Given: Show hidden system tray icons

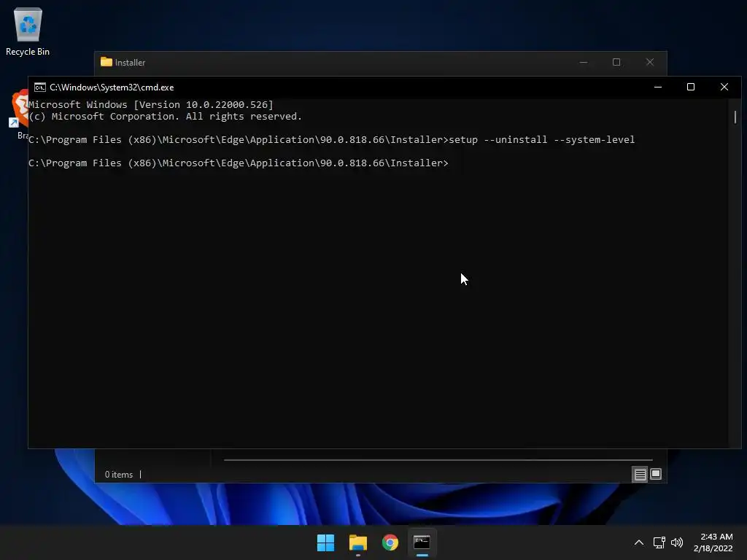Looking at the screenshot, I should point(639,542).
